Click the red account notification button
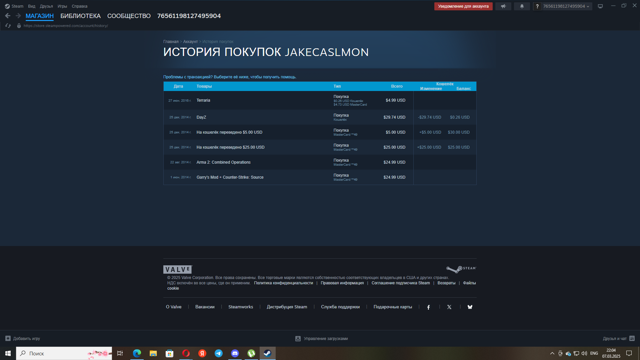This screenshot has width=640, height=360. [x=463, y=6]
